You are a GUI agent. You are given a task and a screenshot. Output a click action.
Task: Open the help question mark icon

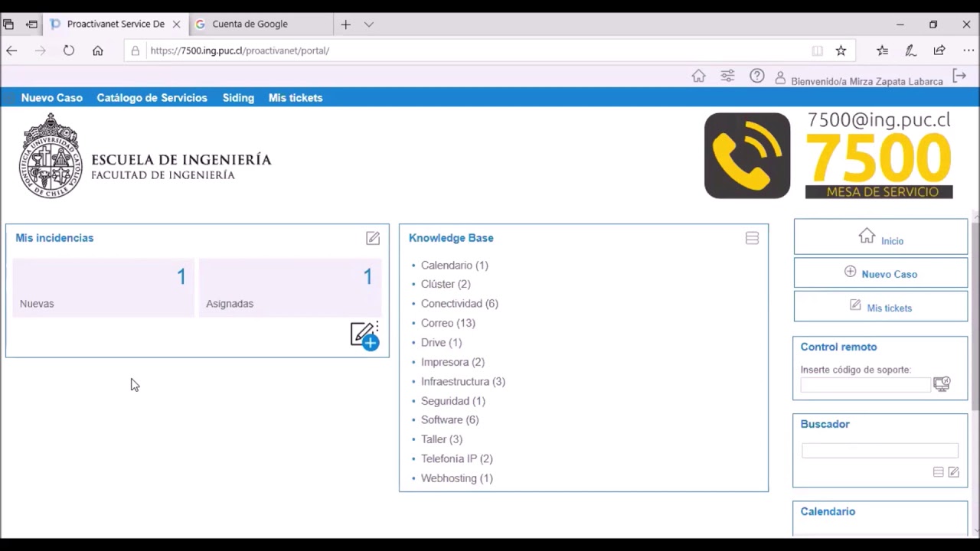coord(757,76)
